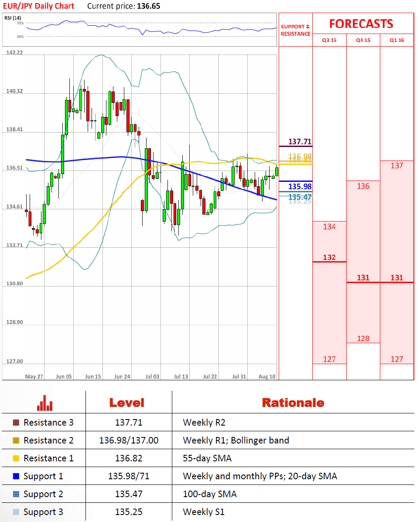Viewport: 420px width, 522px height.
Task: Click the RSI 30% level label
Action: (x=20, y=37)
